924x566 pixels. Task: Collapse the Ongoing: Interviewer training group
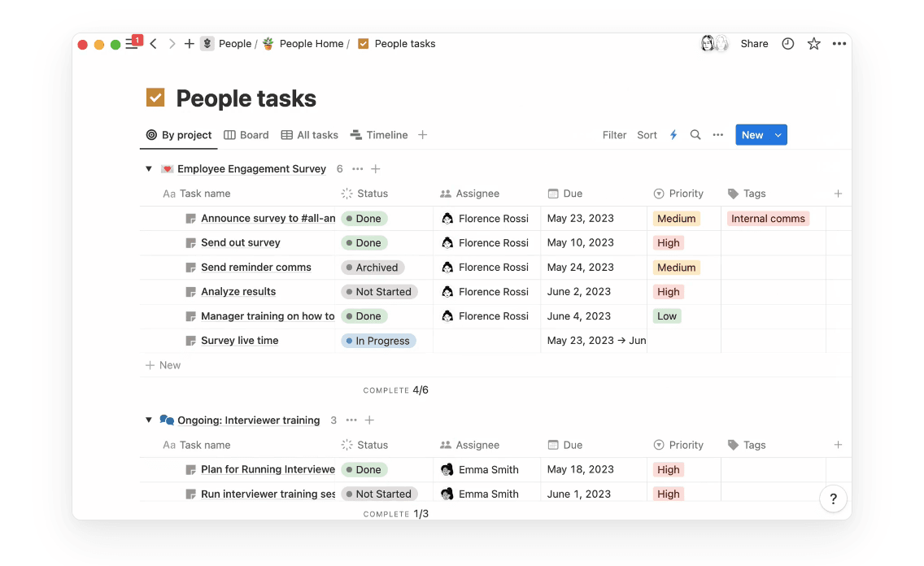(148, 420)
